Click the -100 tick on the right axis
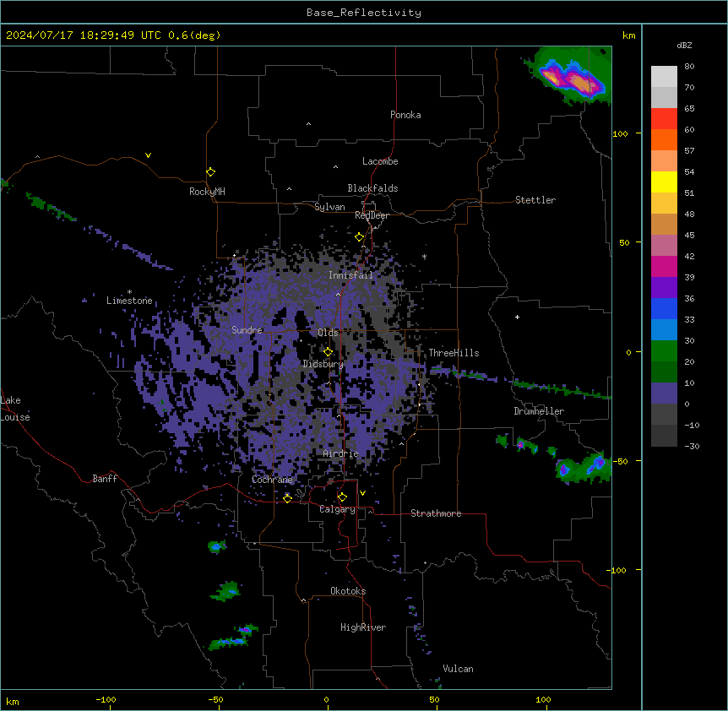The width and height of the screenshot is (728, 711). click(617, 570)
